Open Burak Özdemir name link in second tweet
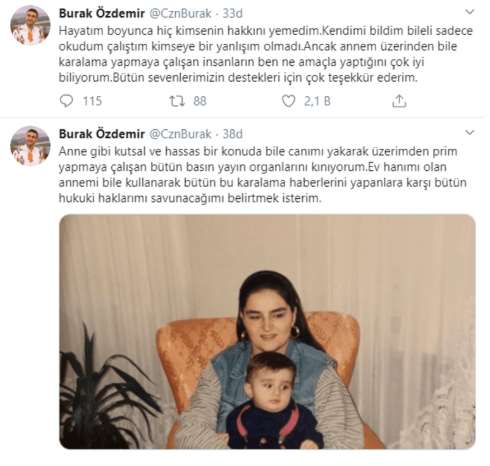This screenshot has width=490, height=466. 102,134
